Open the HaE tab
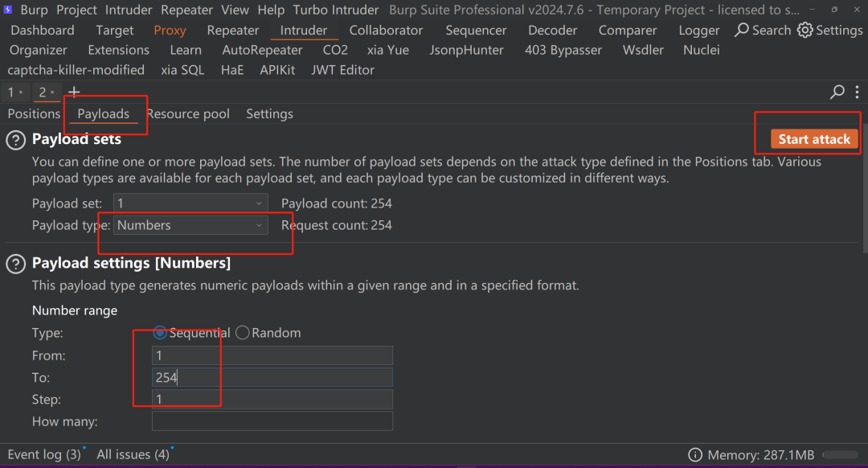The width and height of the screenshot is (868, 468). coord(232,70)
